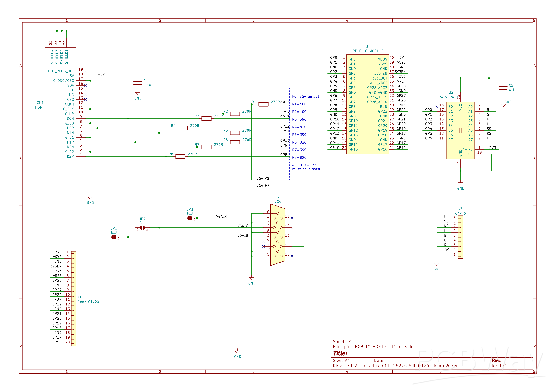Select the J1 Conn_01x20 connector body
The width and height of the screenshot is (555, 392).
[x=73, y=299]
